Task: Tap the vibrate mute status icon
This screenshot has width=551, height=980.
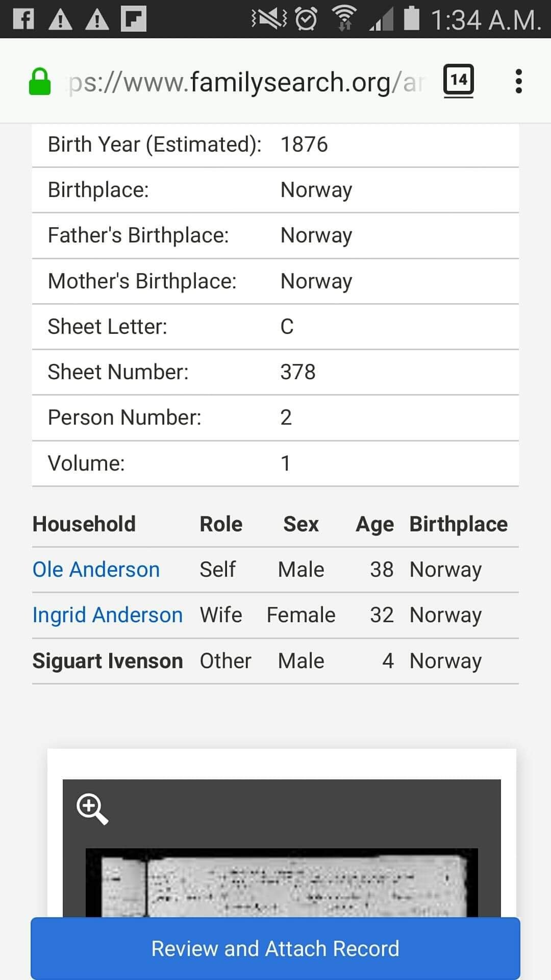Action: pyautogui.click(x=269, y=19)
